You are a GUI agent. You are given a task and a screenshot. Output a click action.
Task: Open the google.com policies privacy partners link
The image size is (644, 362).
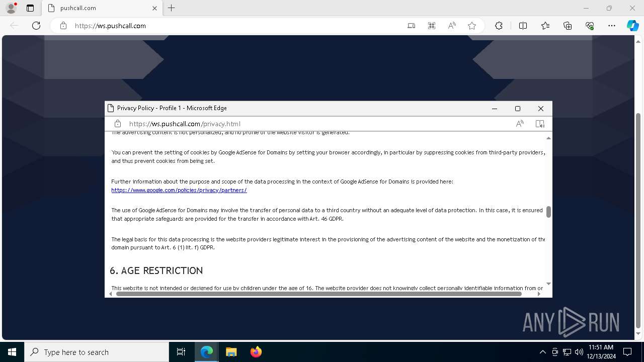pyautogui.click(x=179, y=190)
